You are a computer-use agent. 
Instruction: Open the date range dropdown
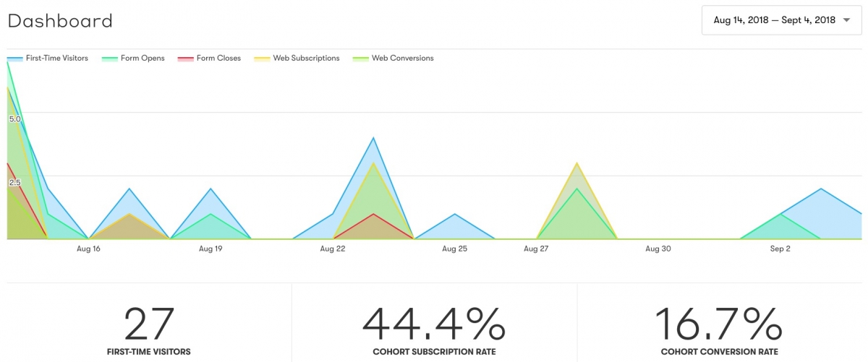775,20
